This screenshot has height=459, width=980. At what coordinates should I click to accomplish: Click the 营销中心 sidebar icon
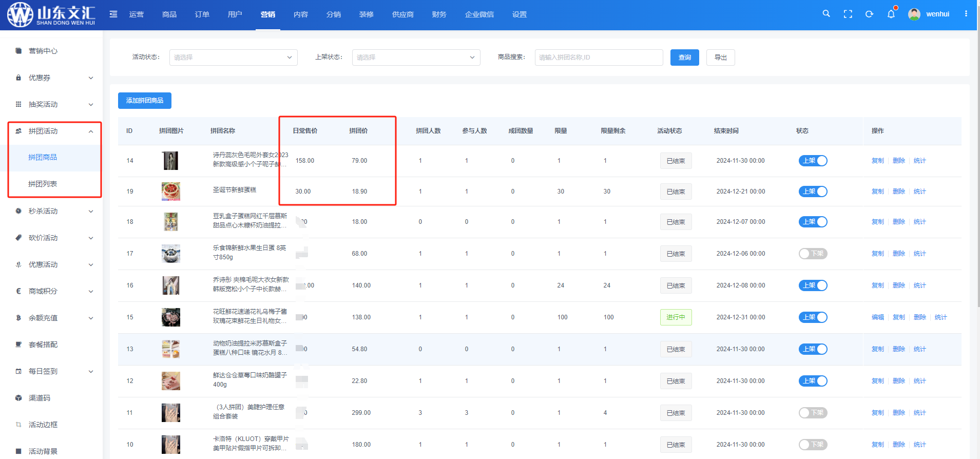click(x=18, y=51)
